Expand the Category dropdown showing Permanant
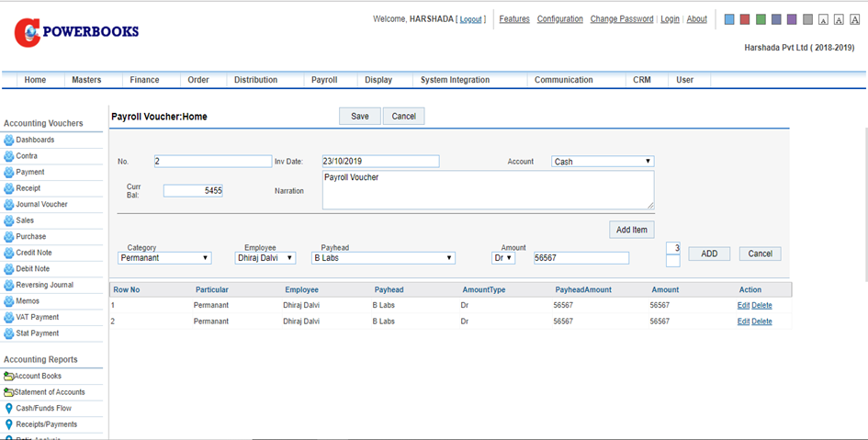Viewport: 868px width, 440px height. (x=164, y=258)
